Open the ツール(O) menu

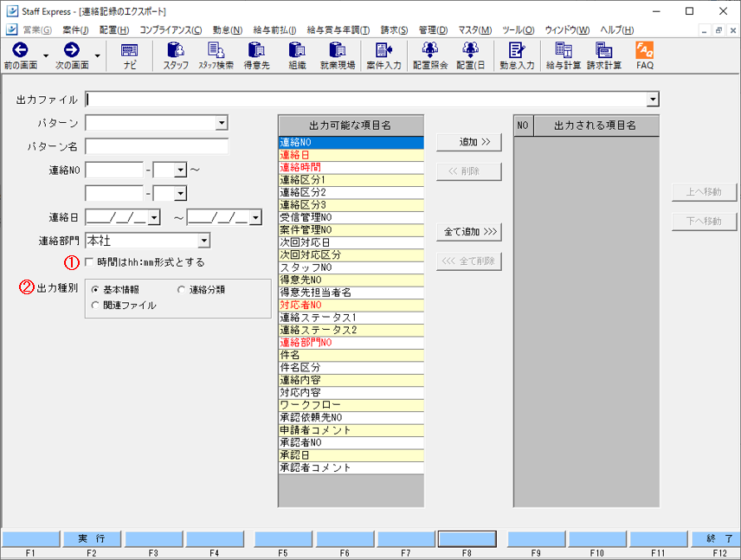(518, 29)
